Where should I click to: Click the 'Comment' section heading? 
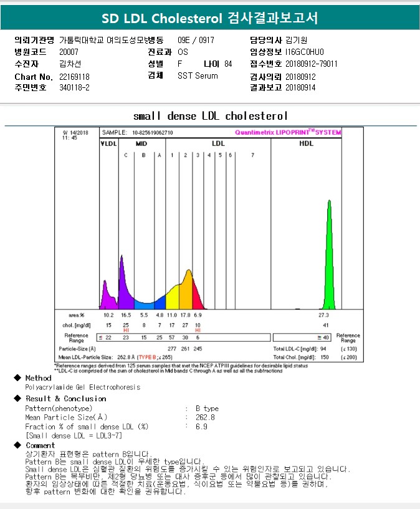click(41, 445)
